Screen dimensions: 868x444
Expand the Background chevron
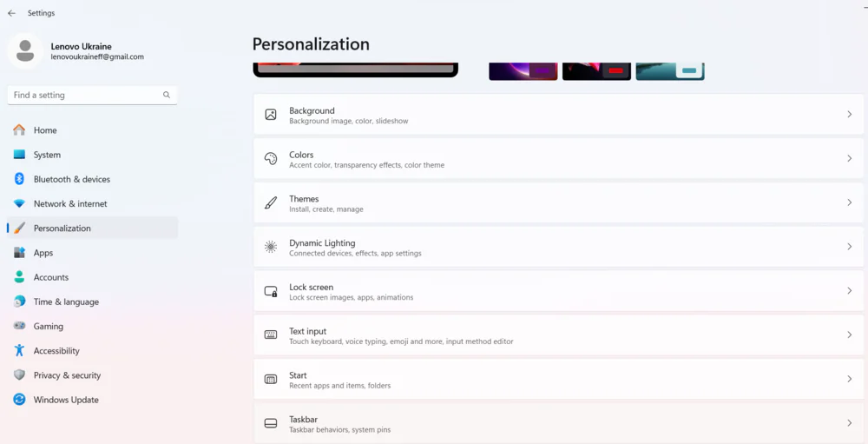(x=849, y=114)
